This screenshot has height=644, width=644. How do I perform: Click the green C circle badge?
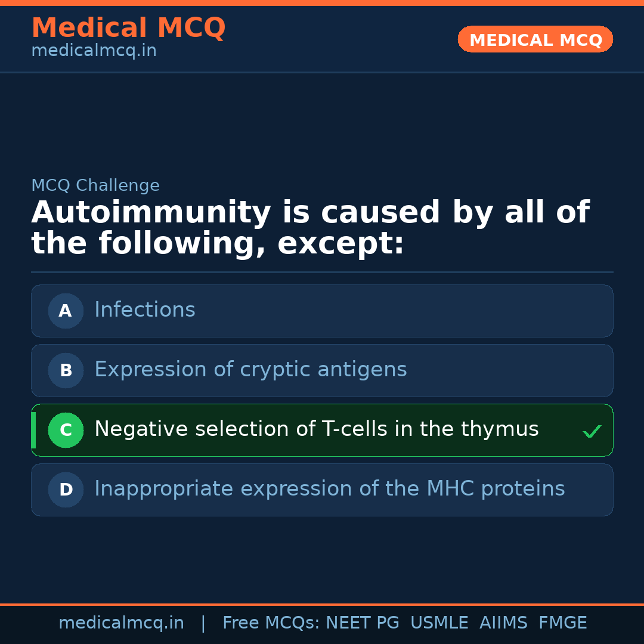(66, 430)
